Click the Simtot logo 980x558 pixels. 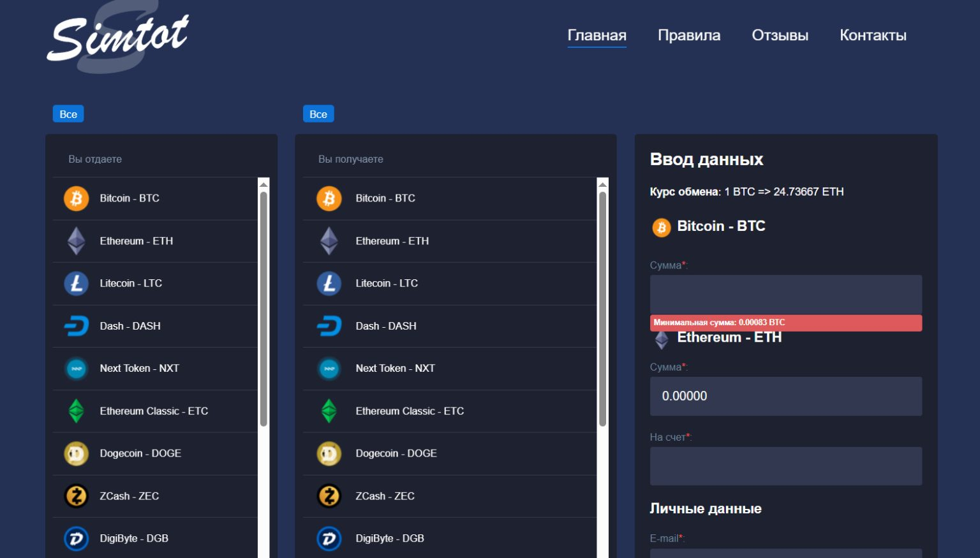[x=118, y=37]
